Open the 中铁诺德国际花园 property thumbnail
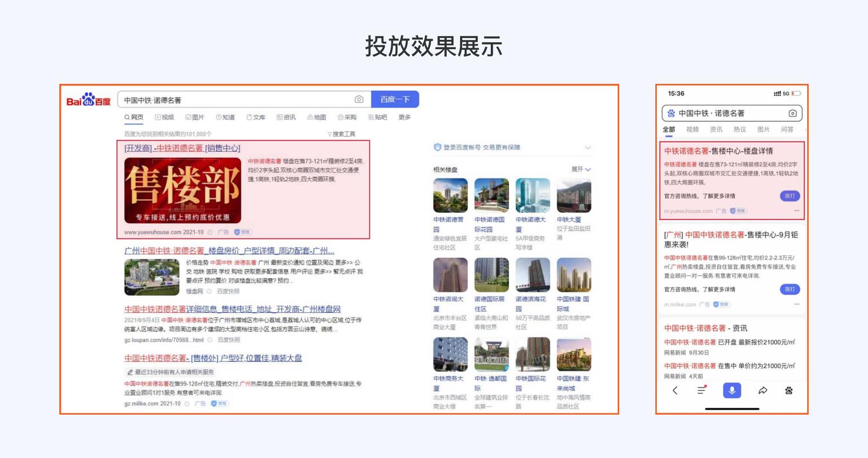The height and width of the screenshot is (458, 868). pos(491,196)
